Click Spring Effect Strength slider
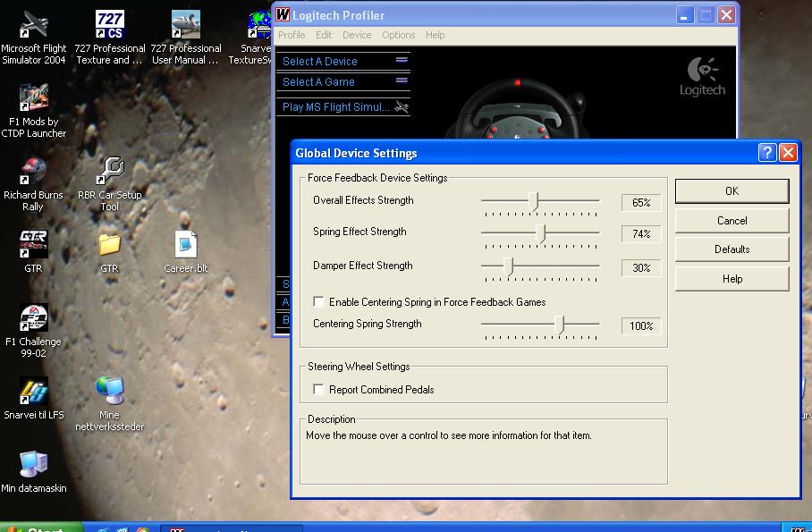This screenshot has width=812, height=532. click(540, 236)
